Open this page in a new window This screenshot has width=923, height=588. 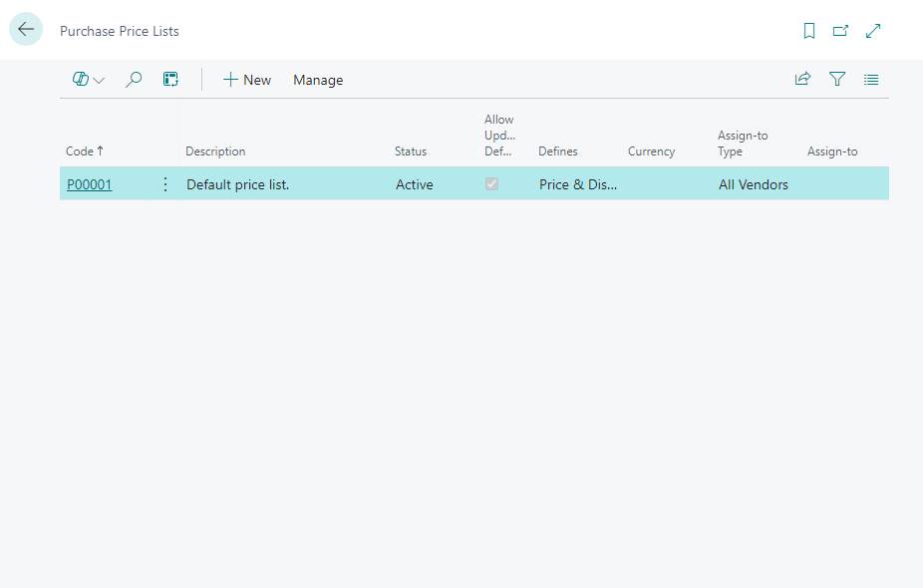tap(840, 31)
